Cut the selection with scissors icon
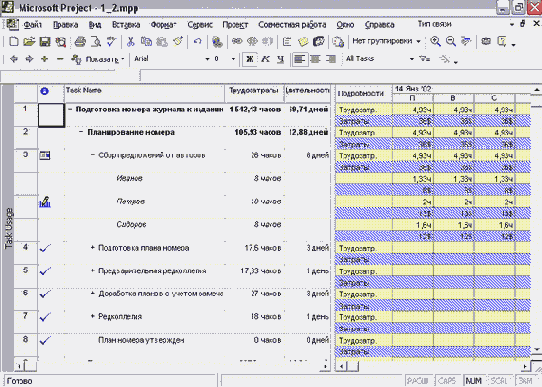542x387 pixels. click(130, 42)
